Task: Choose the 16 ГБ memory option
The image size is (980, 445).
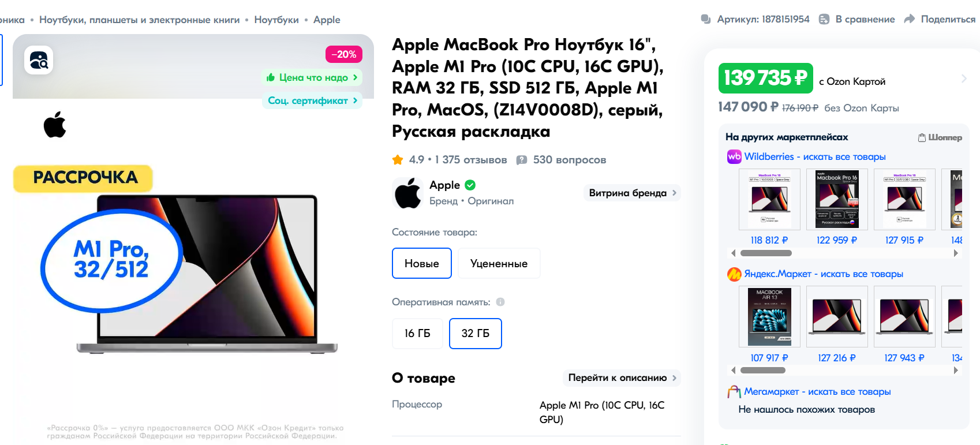Action: [x=417, y=334]
